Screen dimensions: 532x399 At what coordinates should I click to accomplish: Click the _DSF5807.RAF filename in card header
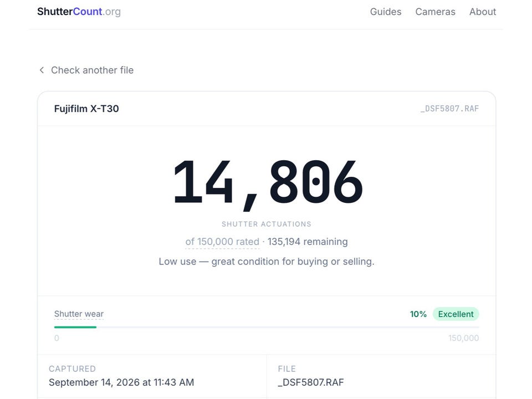[x=449, y=109]
